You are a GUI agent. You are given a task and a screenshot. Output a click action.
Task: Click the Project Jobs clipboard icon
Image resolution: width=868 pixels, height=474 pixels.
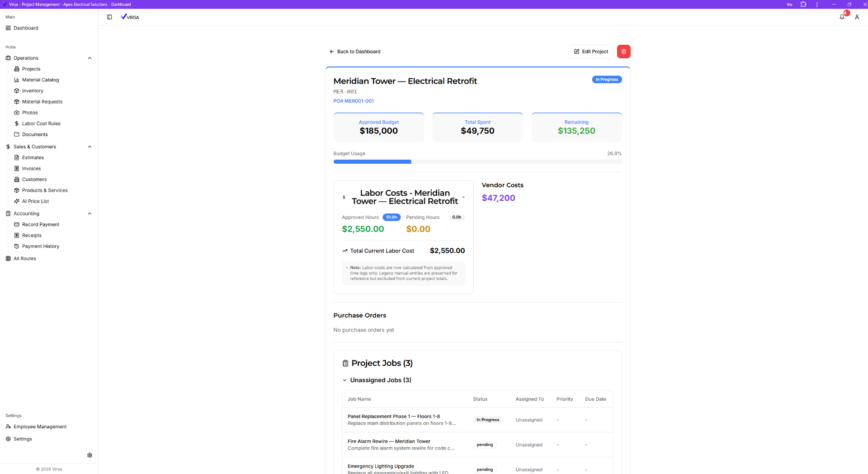pyautogui.click(x=345, y=363)
